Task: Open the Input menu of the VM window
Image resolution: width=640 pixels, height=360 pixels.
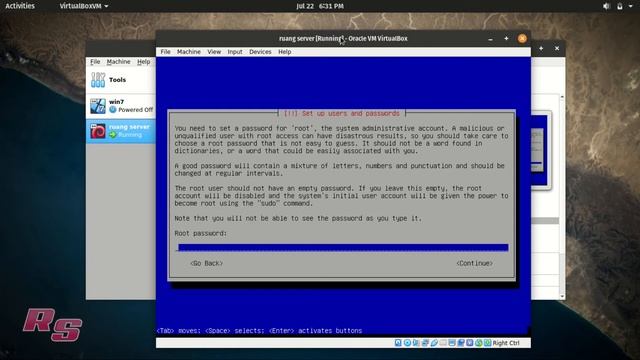Action: [x=235, y=52]
